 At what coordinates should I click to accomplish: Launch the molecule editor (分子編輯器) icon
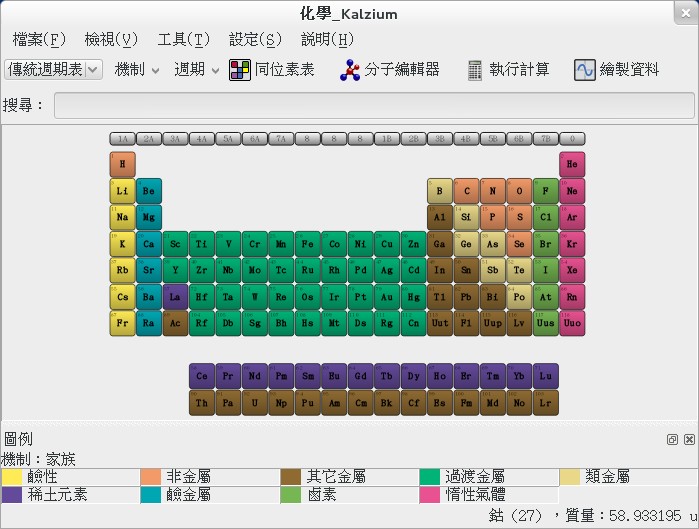point(350,70)
